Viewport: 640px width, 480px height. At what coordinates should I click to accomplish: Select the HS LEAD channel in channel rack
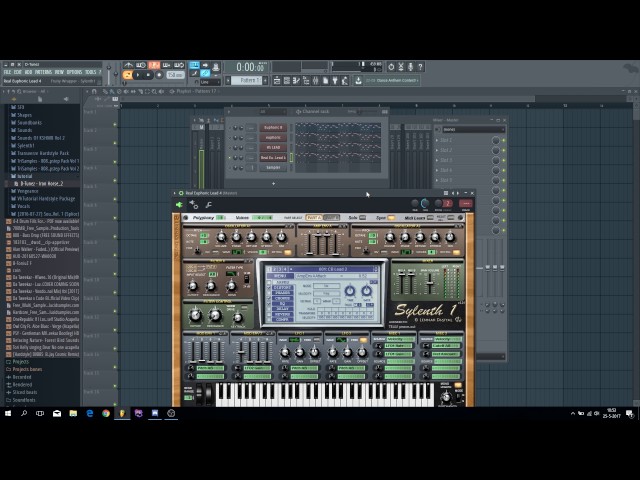(273, 147)
